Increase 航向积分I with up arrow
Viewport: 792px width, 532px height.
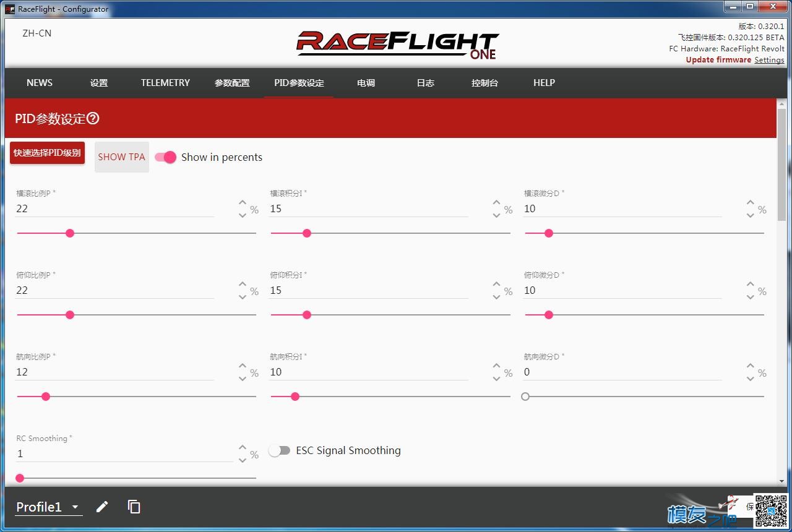tap(496, 366)
